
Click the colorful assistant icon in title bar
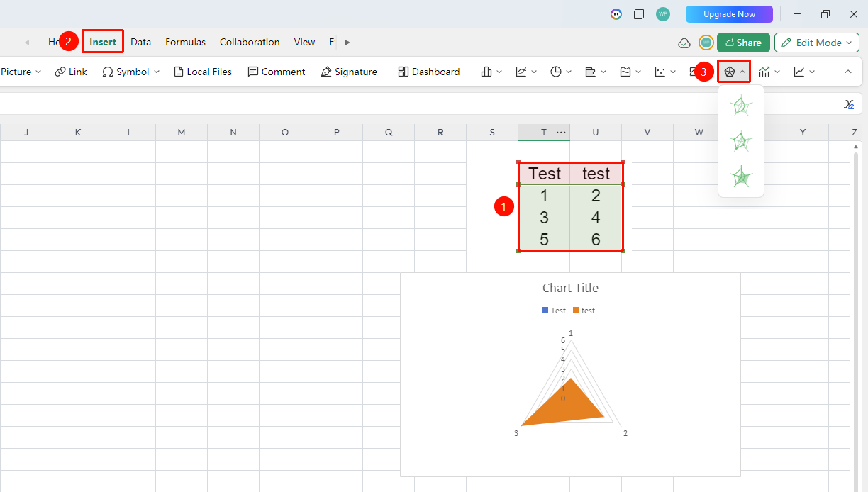[x=616, y=14]
